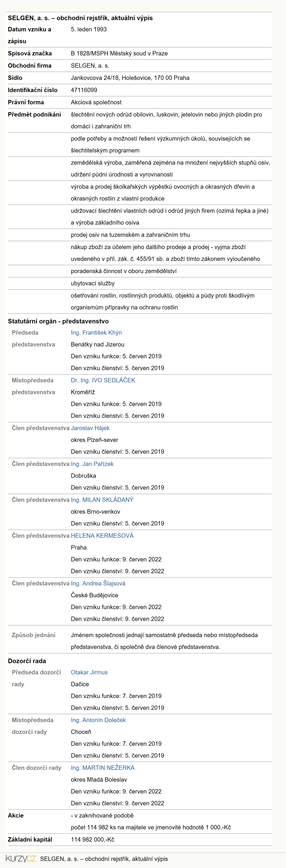This screenshot has height=868, width=286.
Task: Select the identification number 47116099
Action: pos(84,90)
